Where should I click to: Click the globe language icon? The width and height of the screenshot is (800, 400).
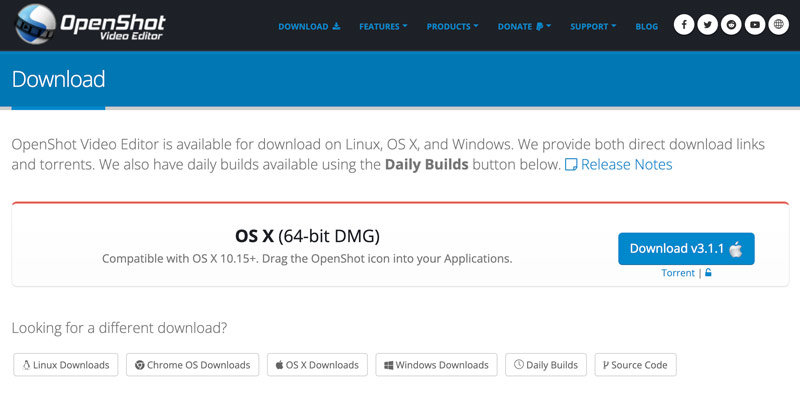tap(779, 26)
